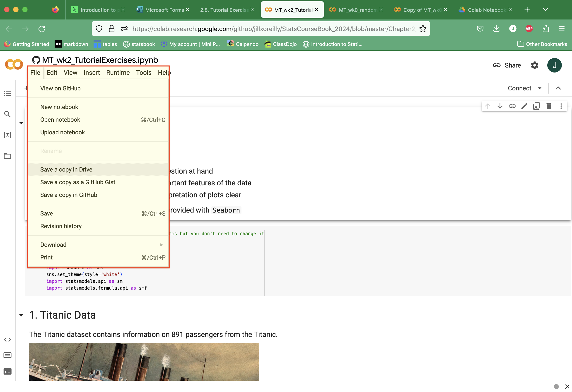
Task: Open the cell more options menu
Action: [561, 106]
